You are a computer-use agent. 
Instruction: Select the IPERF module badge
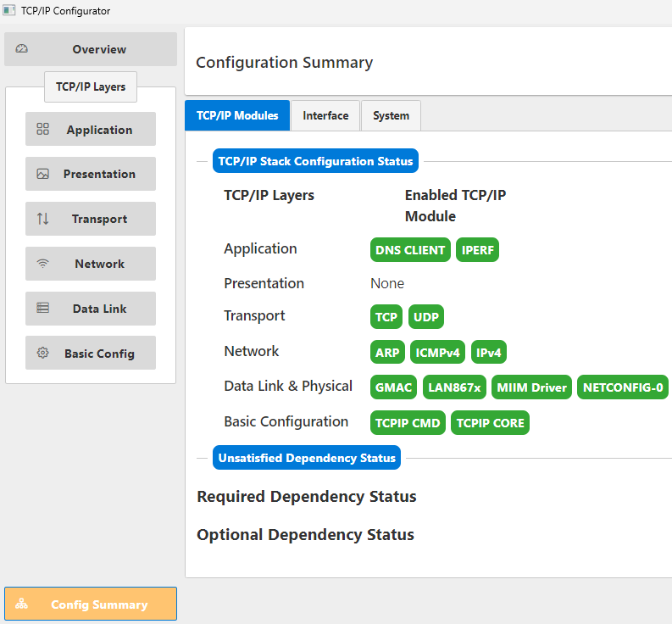478,250
